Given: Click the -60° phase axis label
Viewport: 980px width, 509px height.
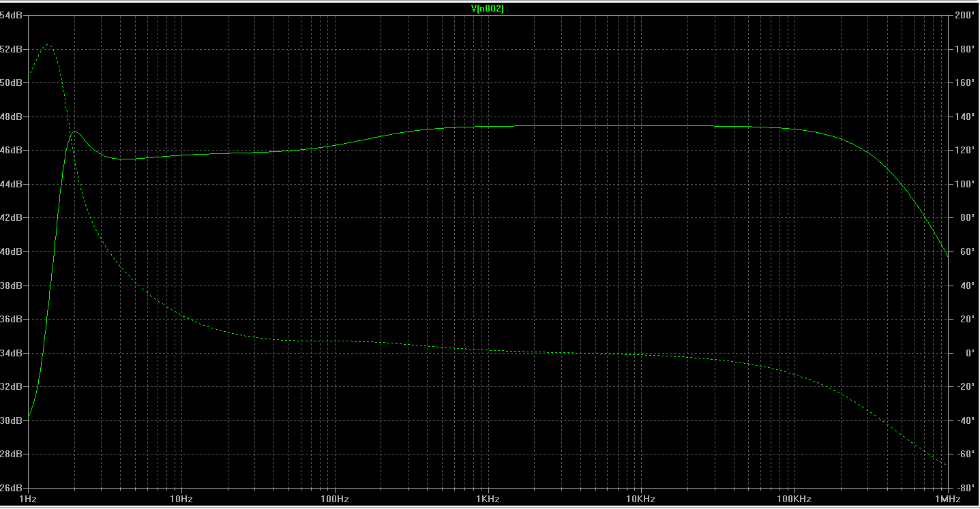Looking at the screenshot, I should pyautogui.click(x=966, y=454).
